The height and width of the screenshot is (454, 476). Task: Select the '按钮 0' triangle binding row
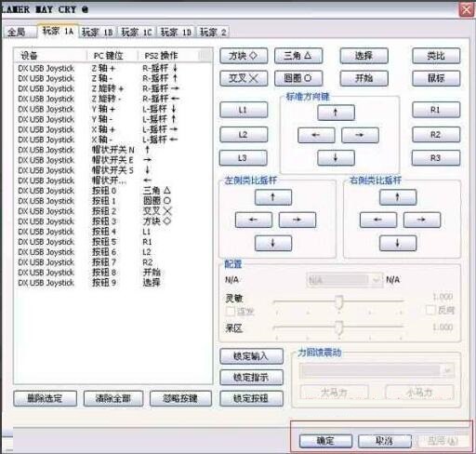[113, 191]
